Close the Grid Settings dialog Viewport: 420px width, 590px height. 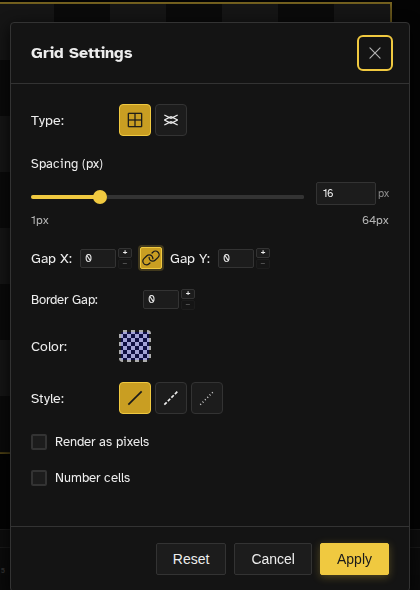click(x=375, y=53)
